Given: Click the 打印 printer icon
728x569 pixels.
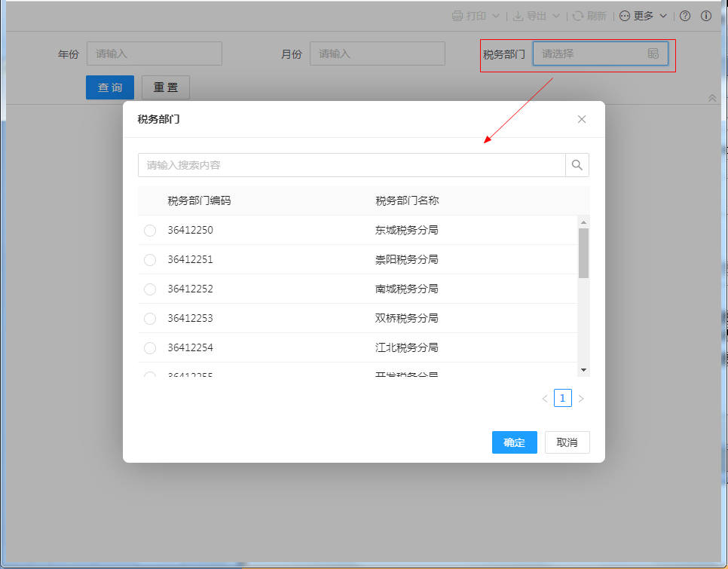Looking at the screenshot, I should point(457,16).
